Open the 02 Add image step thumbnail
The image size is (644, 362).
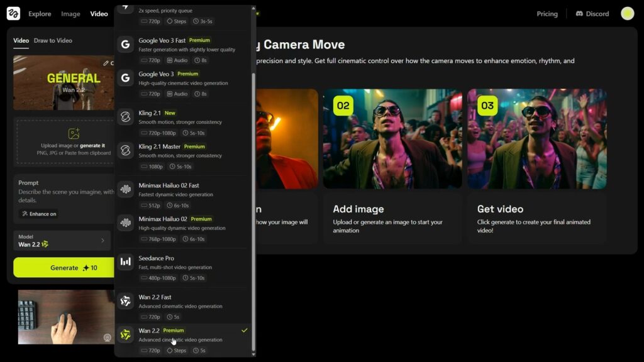pos(392,139)
